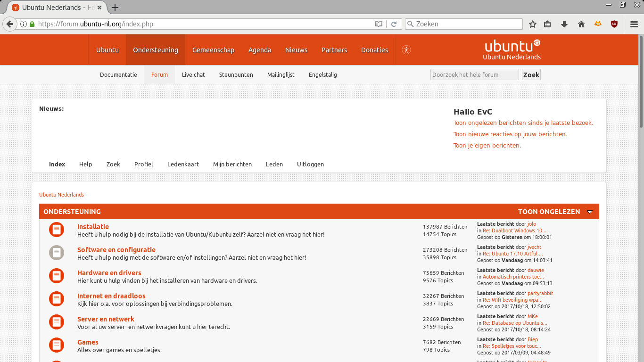Click Games board icon
Image resolution: width=644 pixels, height=362 pixels.
[57, 345]
